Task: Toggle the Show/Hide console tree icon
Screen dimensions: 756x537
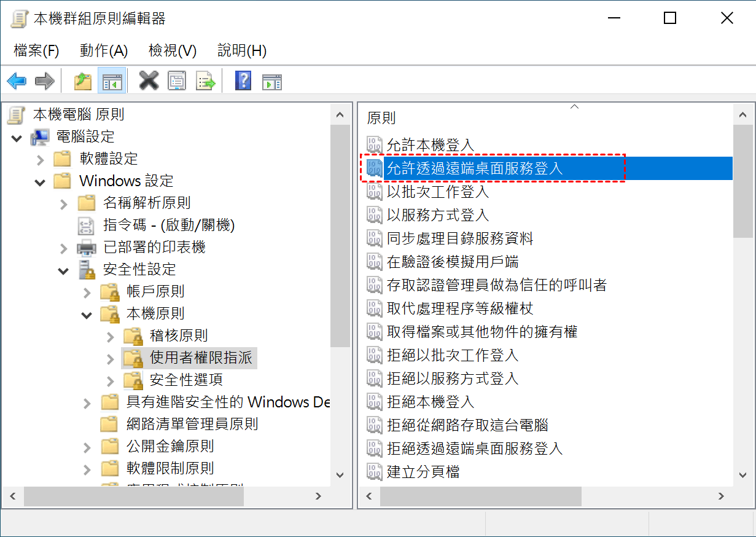Action: click(x=112, y=80)
